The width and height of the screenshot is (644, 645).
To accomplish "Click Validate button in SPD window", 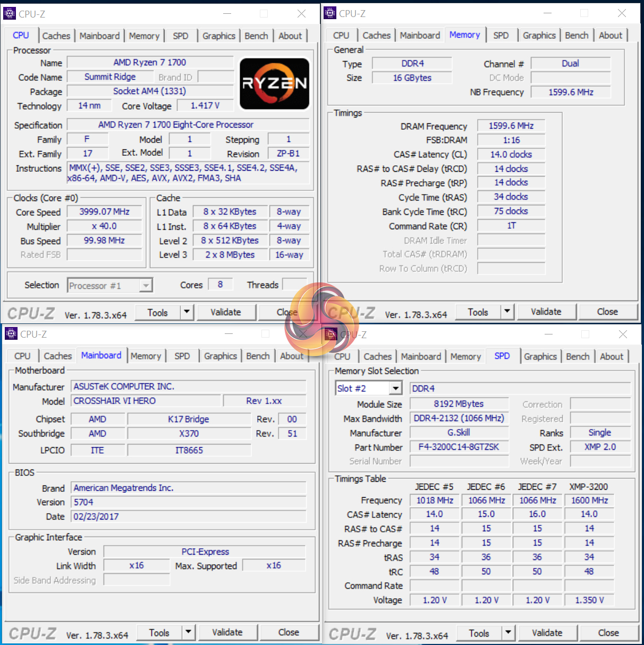I will [x=547, y=632].
